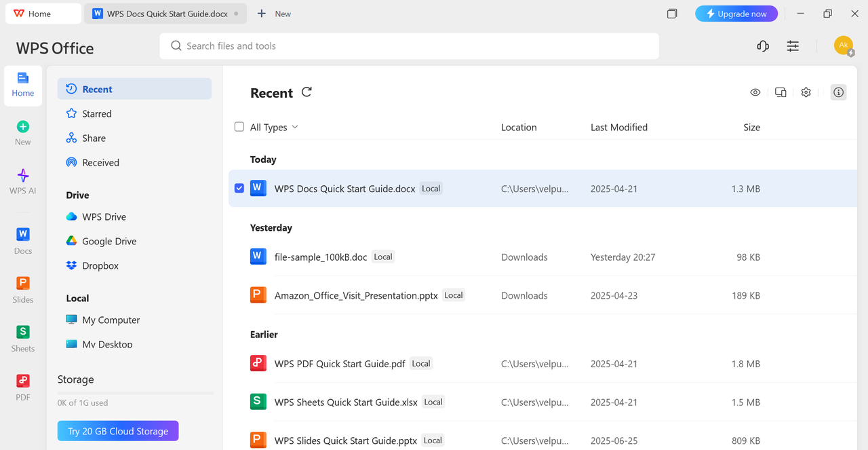
Task: Click the Sheets icon of WPS Sheets Quick Start Guide
Action: pos(258,401)
